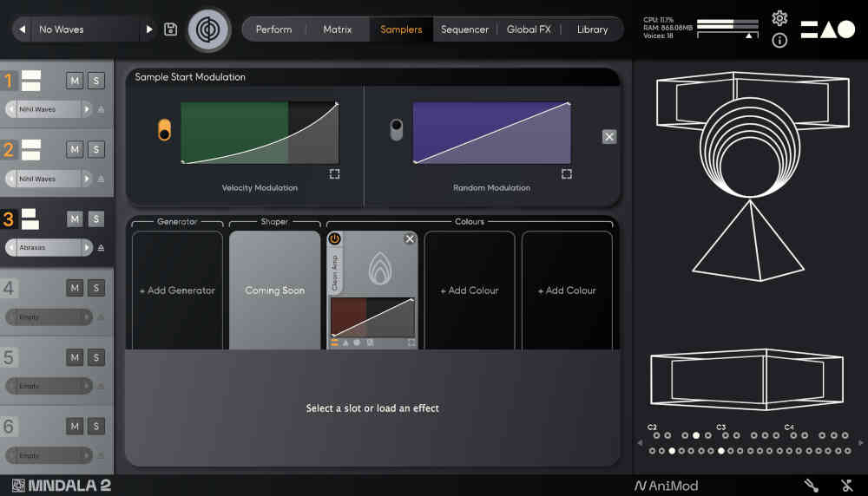This screenshot has width=868, height=496.
Task: Click Add Generator slot
Action: coord(177,290)
